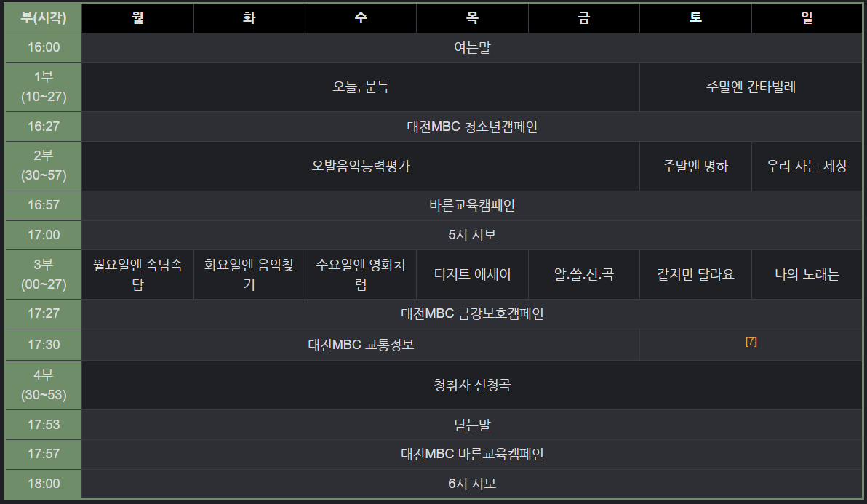Click the 오발음악능력평가 program cell

[x=361, y=166]
